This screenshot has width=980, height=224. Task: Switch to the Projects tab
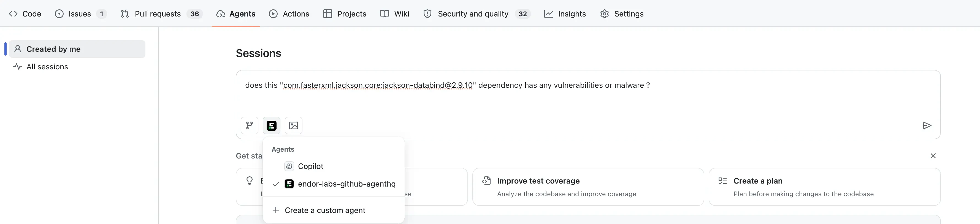pos(345,14)
